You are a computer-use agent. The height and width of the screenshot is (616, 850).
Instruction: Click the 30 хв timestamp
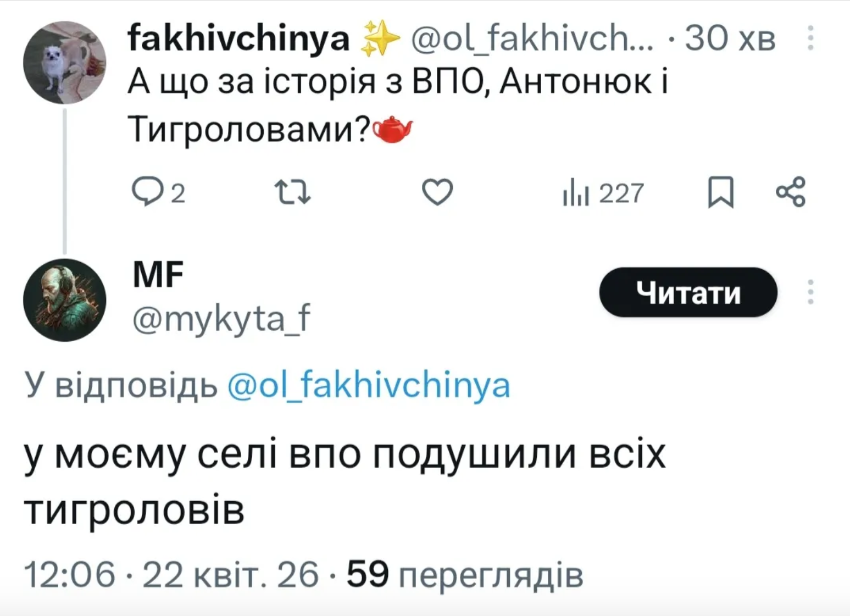coord(730,38)
